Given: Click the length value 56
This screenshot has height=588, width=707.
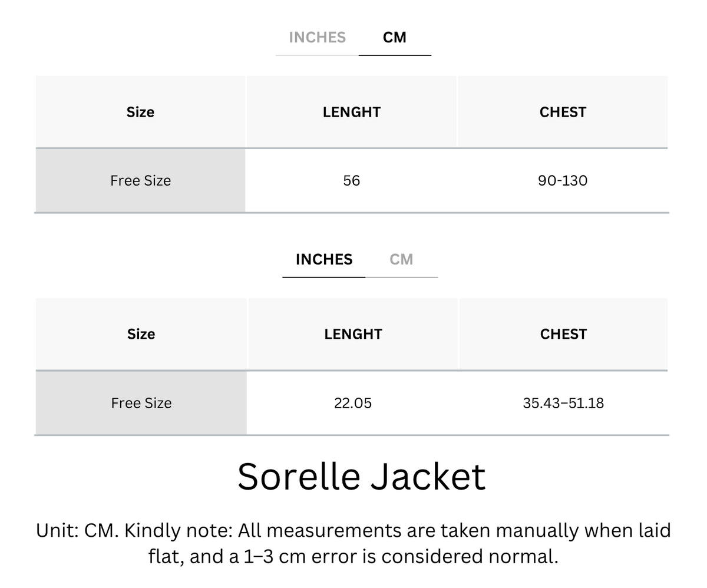Looking at the screenshot, I should [352, 180].
